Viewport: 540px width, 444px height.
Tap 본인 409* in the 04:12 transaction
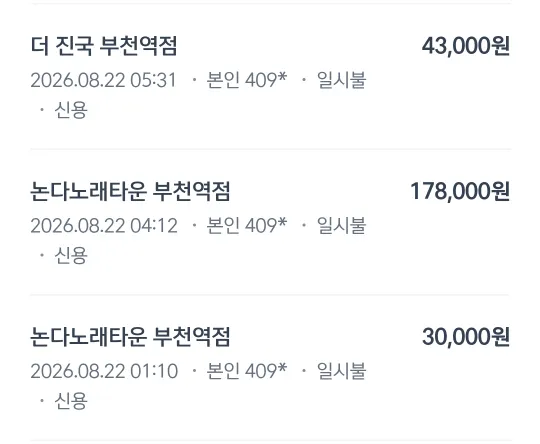247,226
